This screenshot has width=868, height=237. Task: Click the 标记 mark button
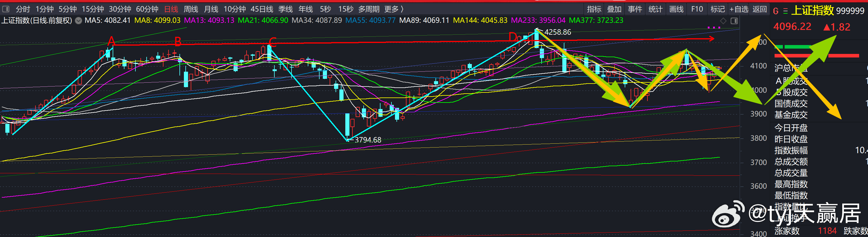point(718,9)
